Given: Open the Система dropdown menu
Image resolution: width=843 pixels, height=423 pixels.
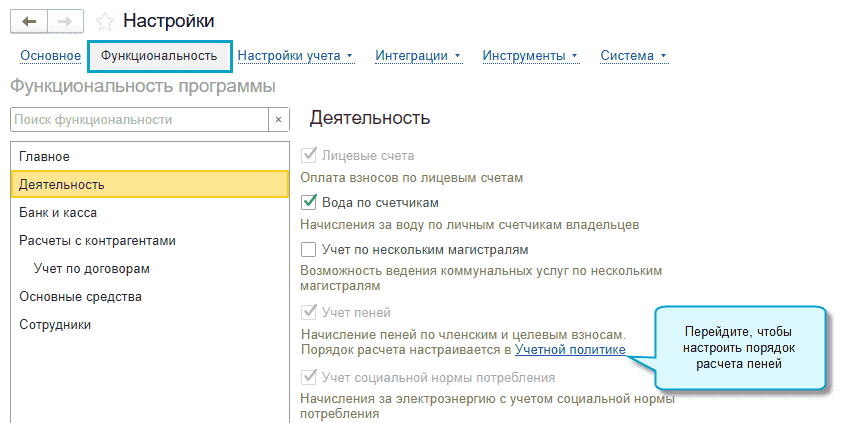Looking at the screenshot, I should tap(633, 56).
